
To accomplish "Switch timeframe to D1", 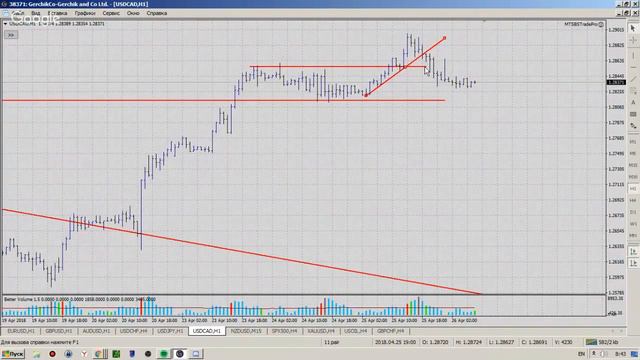I will pyautogui.click(x=633, y=212).
